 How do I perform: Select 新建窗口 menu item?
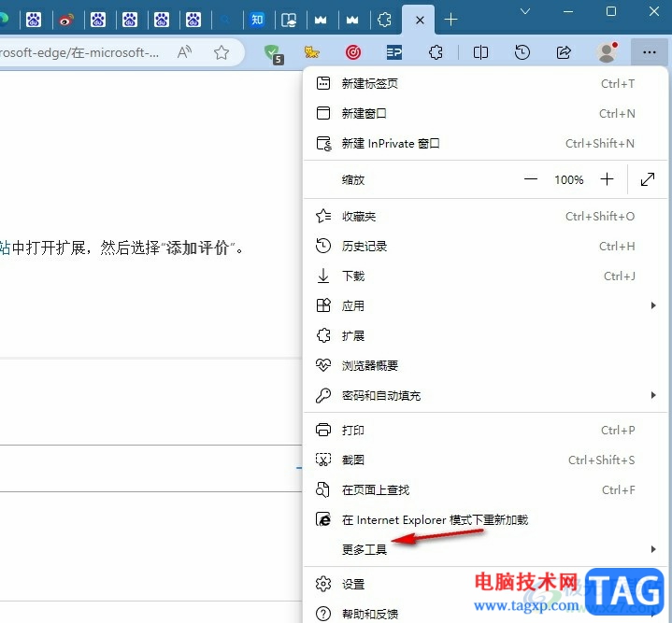click(485, 113)
